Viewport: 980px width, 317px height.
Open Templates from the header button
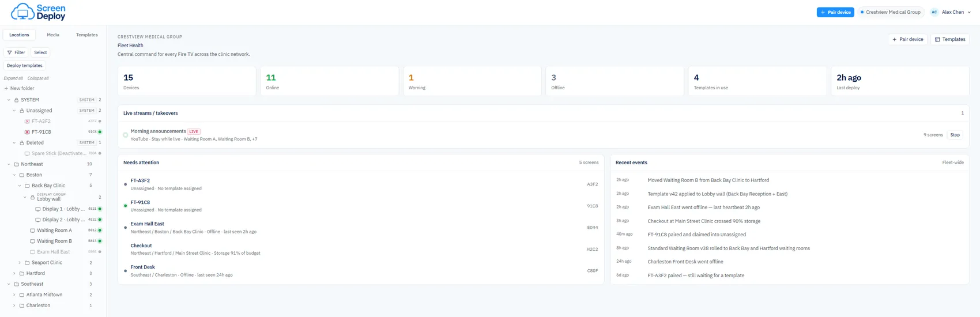[950, 39]
